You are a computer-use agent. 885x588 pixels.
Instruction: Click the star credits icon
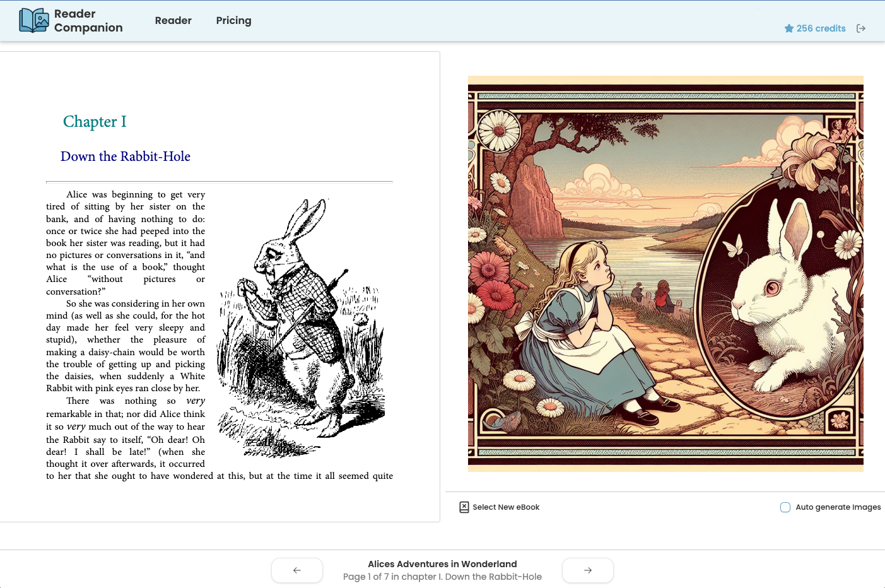click(x=788, y=28)
